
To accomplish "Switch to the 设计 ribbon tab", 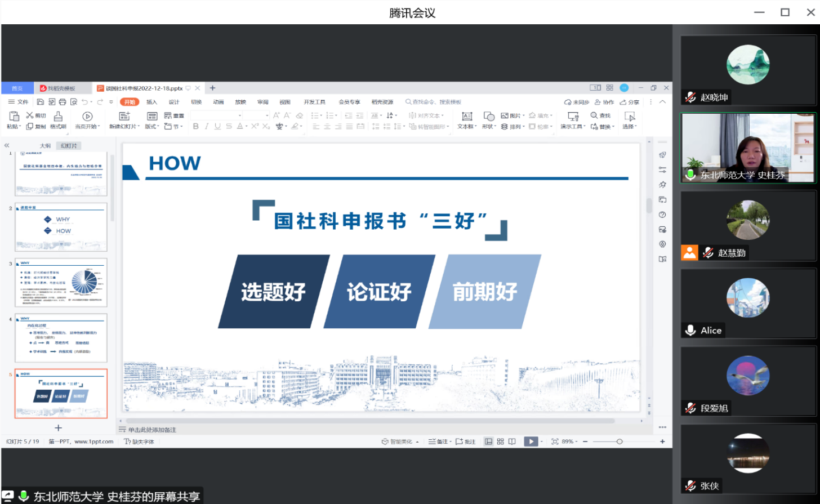I will (x=174, y=102).
